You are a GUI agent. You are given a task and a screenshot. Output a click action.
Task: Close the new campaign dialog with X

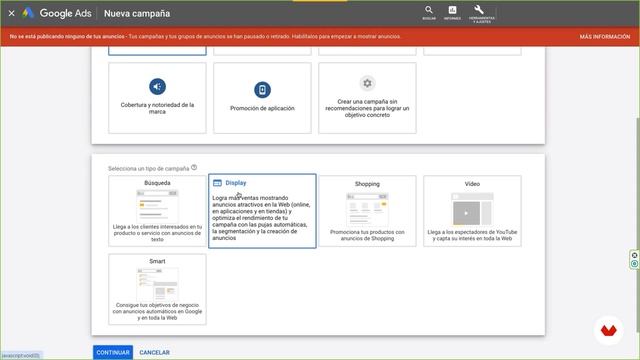[11, 13]
